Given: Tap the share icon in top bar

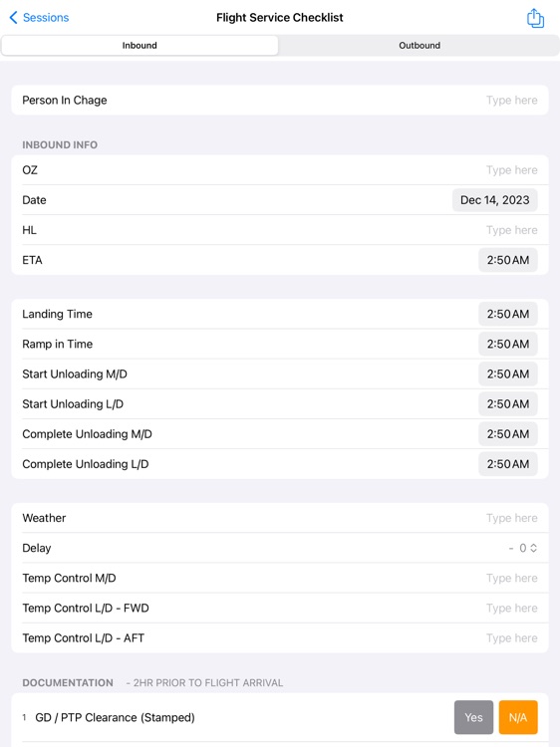Looking at the screenshot, I should (x=535, y=18).
